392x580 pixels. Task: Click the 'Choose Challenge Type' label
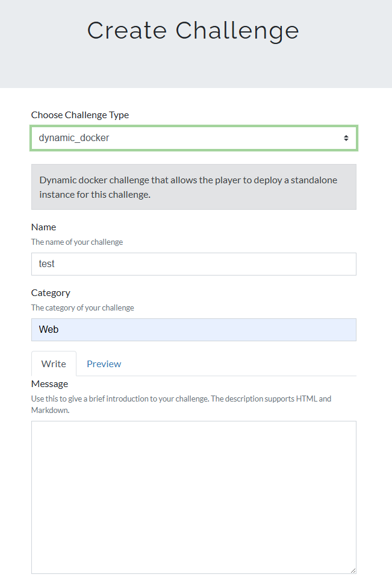[x=80, y=115]
